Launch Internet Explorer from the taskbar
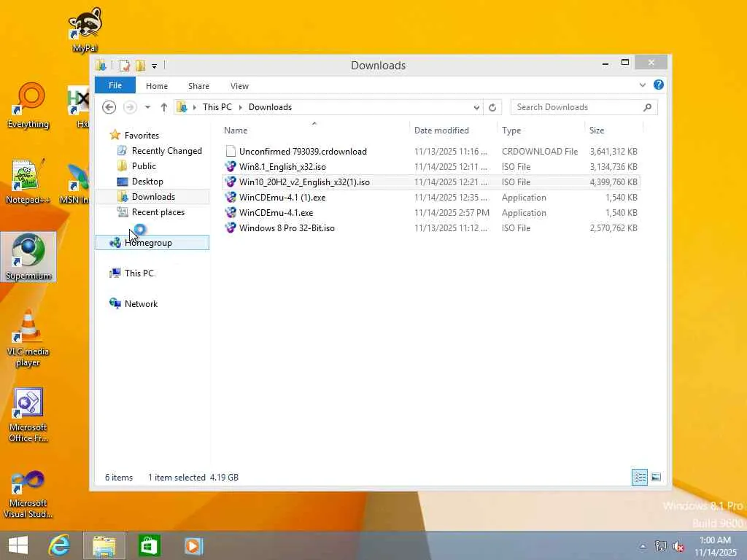 click(x=60, y=545)
